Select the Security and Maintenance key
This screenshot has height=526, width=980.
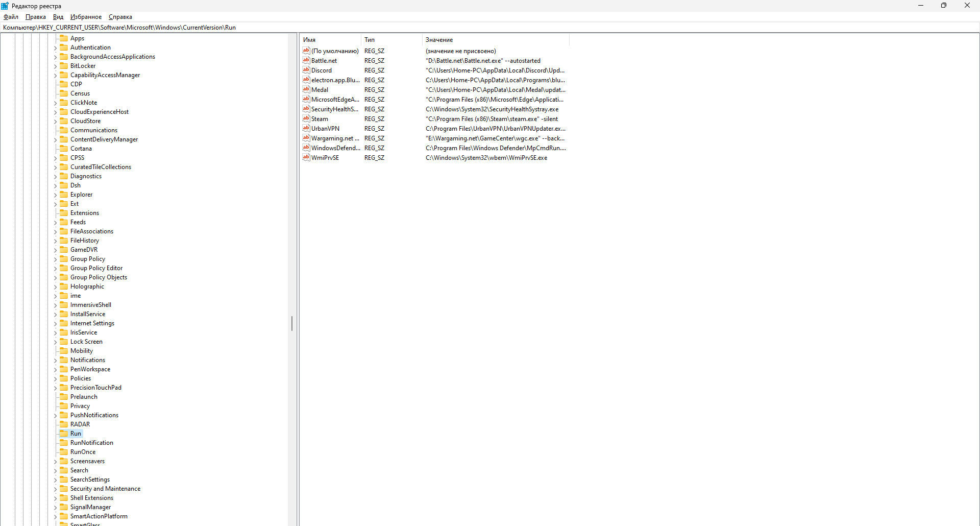105,489
